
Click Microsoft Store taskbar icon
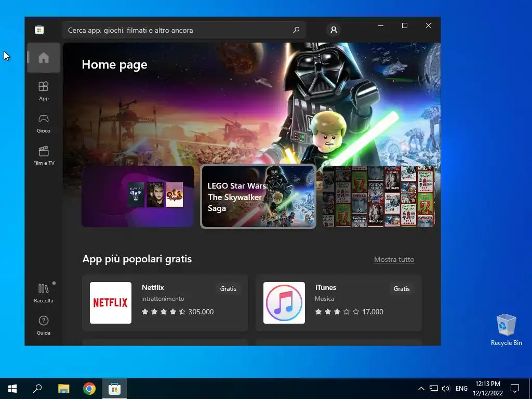(x=115, y=389)
